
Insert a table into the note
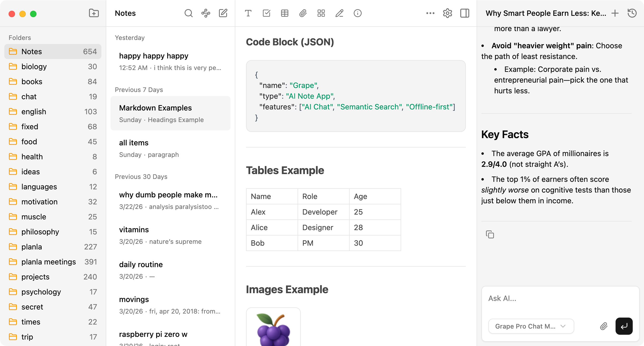tap(285, 13)
